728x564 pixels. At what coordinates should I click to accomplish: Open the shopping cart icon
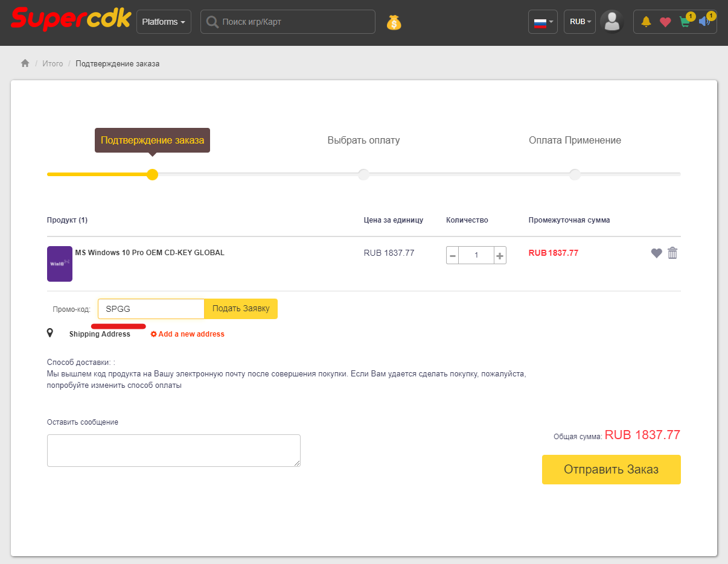685,22
